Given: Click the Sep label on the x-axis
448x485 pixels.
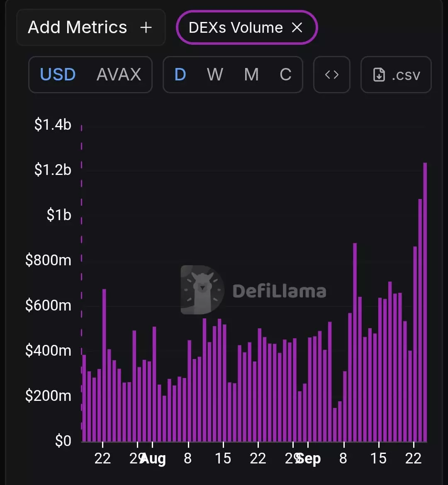Looking at the screenshot, I should (308, 459).
